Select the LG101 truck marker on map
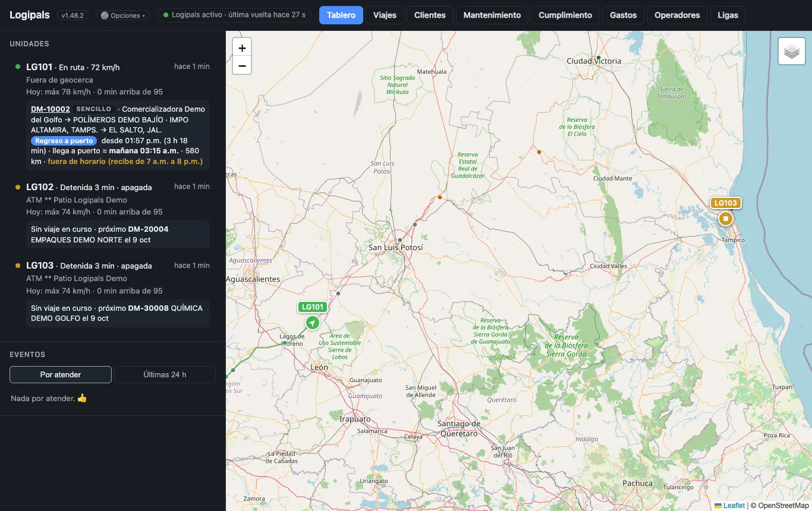The height and width of the screenshot is (511, 812). (x=312, y=323)
